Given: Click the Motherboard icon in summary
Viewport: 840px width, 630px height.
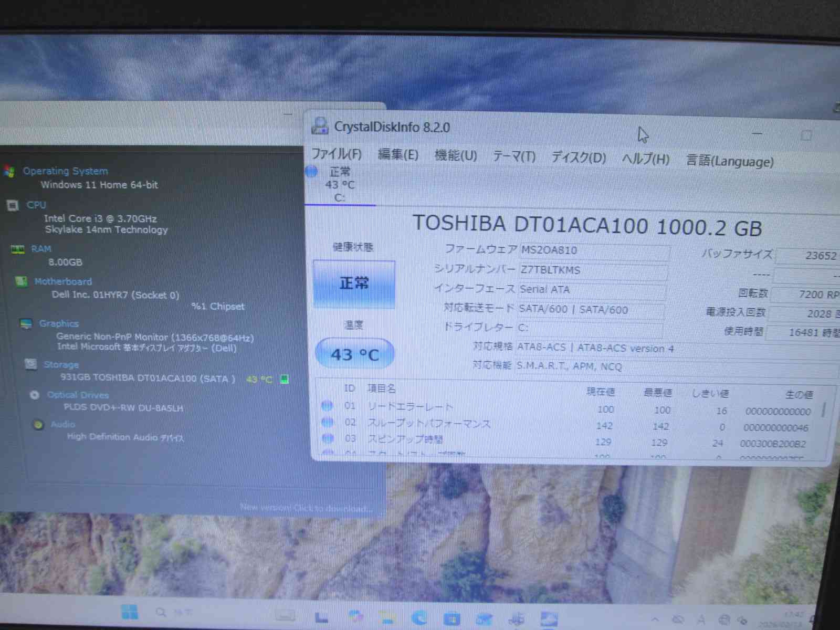Looking at the screenshot, I should coord(21,282).
